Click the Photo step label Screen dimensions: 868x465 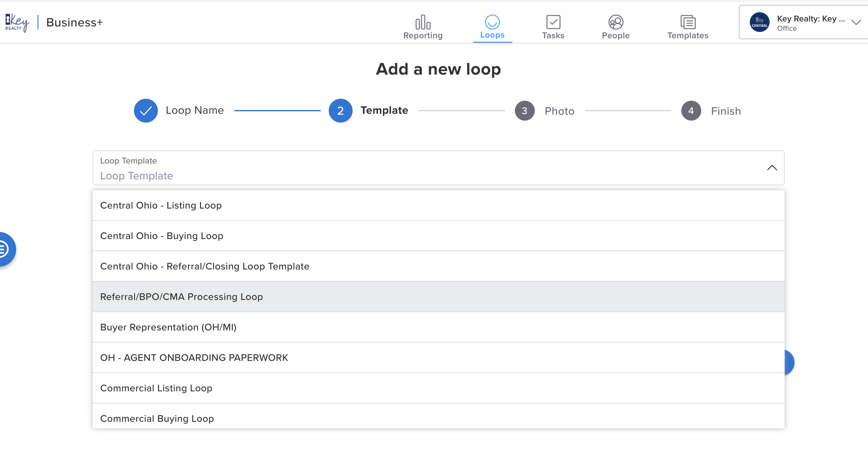(559, 111)
